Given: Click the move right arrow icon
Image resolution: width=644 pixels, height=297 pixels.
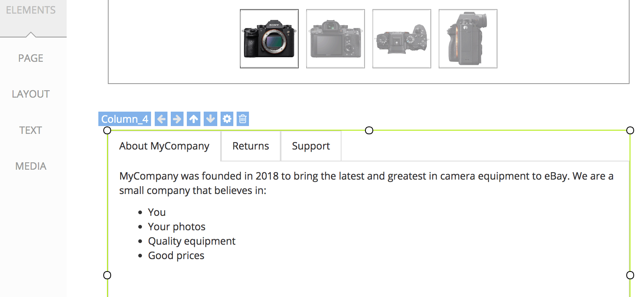Looking at the screenshot, I should click(x=177, y=119).
